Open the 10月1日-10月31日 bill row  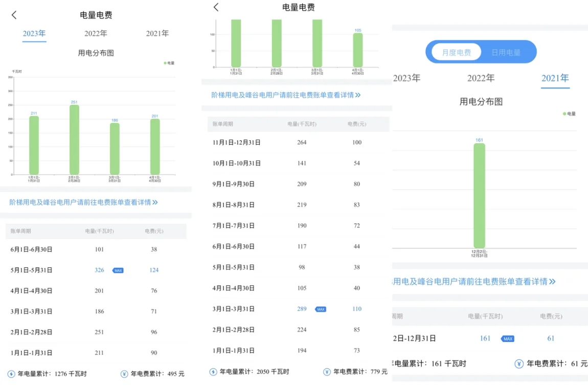pos(297,163)
